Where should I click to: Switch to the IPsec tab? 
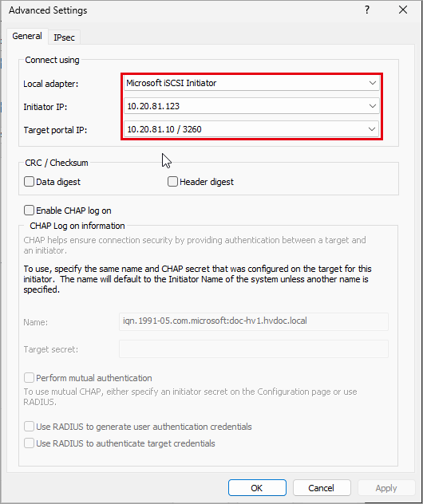pyautogui.click(x=64, y=37)
